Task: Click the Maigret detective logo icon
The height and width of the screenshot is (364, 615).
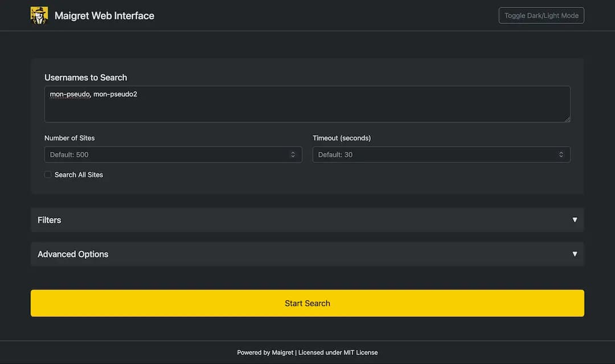Action: (39, 15)
